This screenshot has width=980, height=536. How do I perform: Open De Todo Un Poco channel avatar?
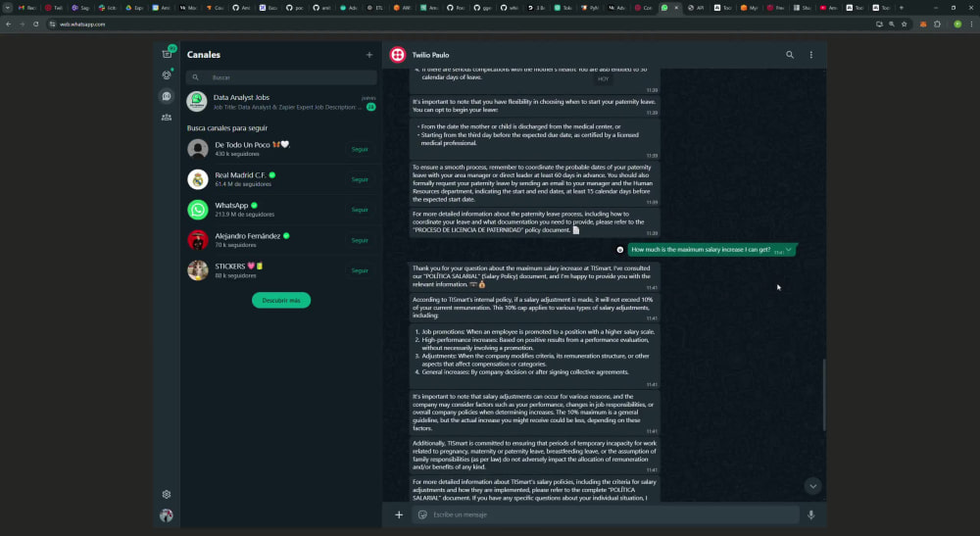[x=198, y=149]
